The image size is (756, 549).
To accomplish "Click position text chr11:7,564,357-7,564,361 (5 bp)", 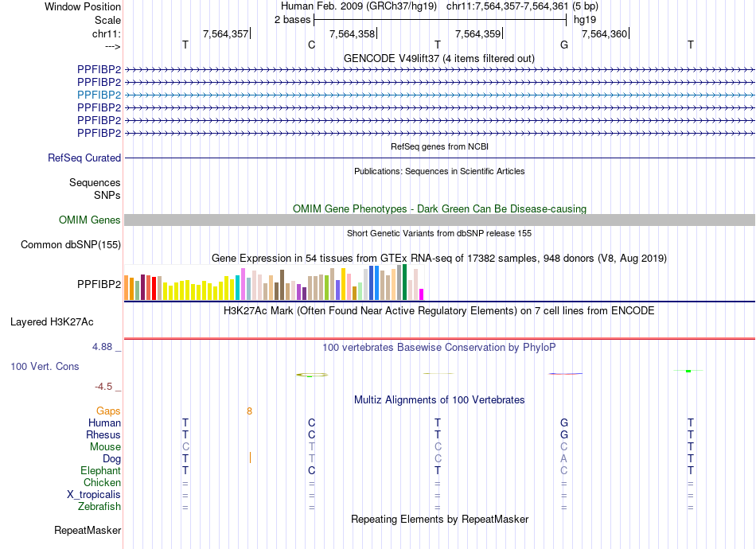I will 522,6.
